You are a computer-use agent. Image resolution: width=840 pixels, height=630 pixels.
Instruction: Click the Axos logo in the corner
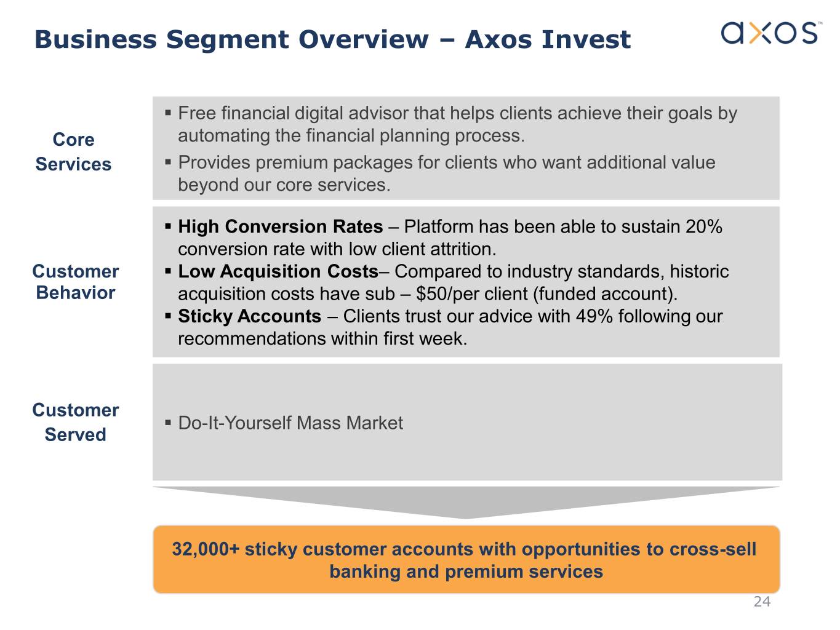[770, 33]
